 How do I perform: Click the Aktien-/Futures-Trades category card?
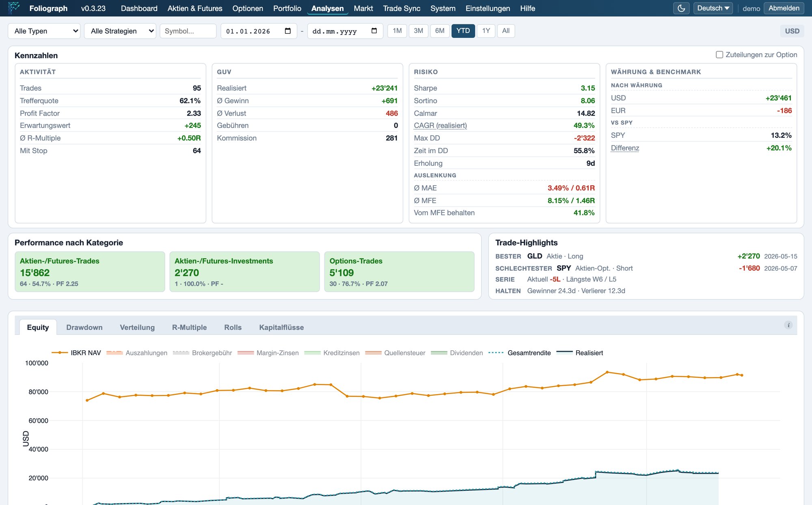point(90,272)
